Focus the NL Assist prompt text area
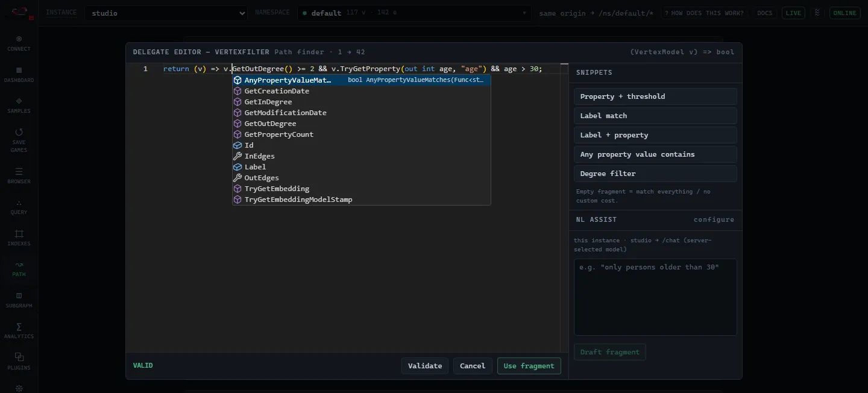 pyautogui.click(x=655, y=297)
